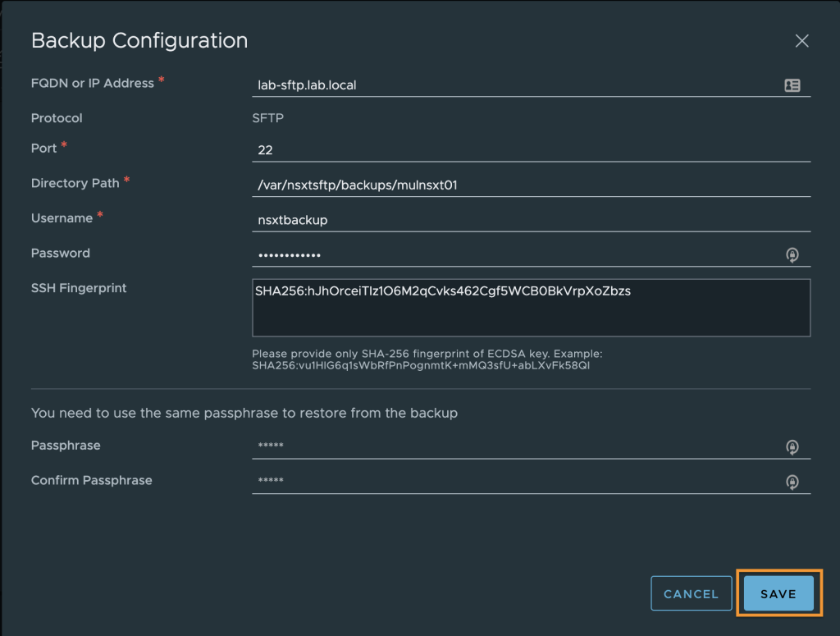Click the Port label
The width and height of the screenshot is (840, 636).
[44, 148]
